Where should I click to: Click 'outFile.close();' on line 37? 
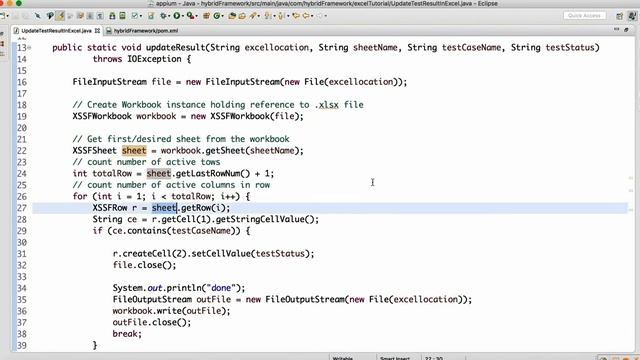[x=152, y=322]
